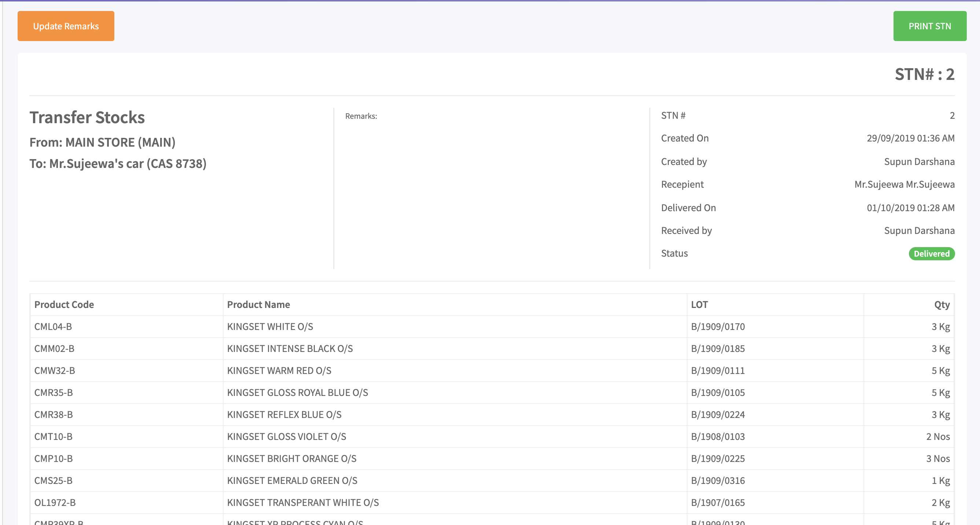This screenshot has height=525, width=980.
Task: Click the Qty column header
Action: 942,305
